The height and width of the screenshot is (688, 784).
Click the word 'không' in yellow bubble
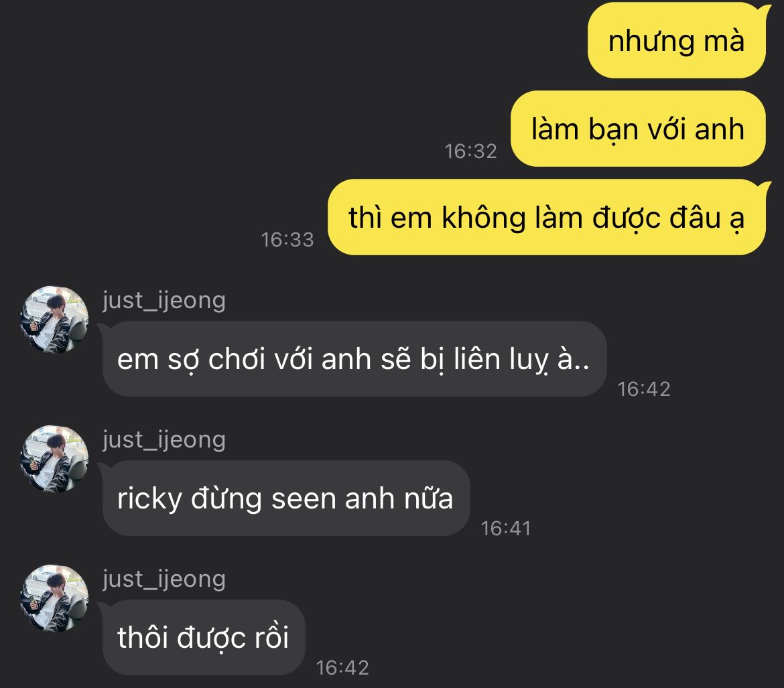point(484,218)
